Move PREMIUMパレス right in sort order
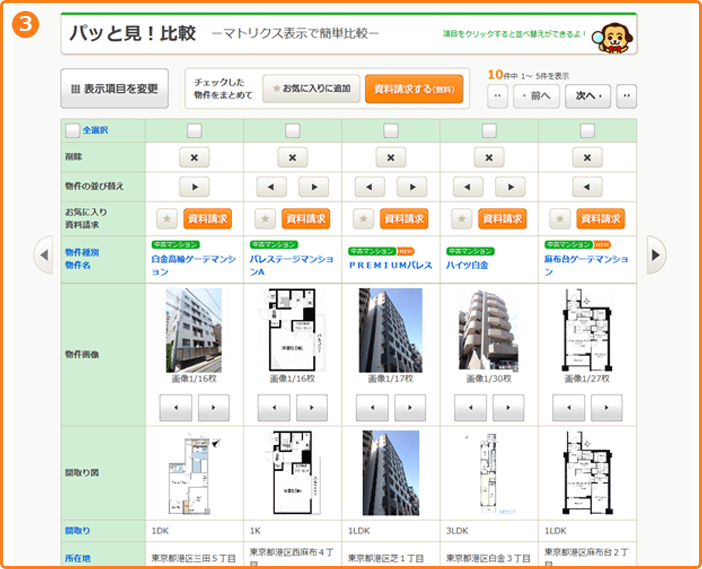This screenshot has height=569, width=702. pos(412,187)
